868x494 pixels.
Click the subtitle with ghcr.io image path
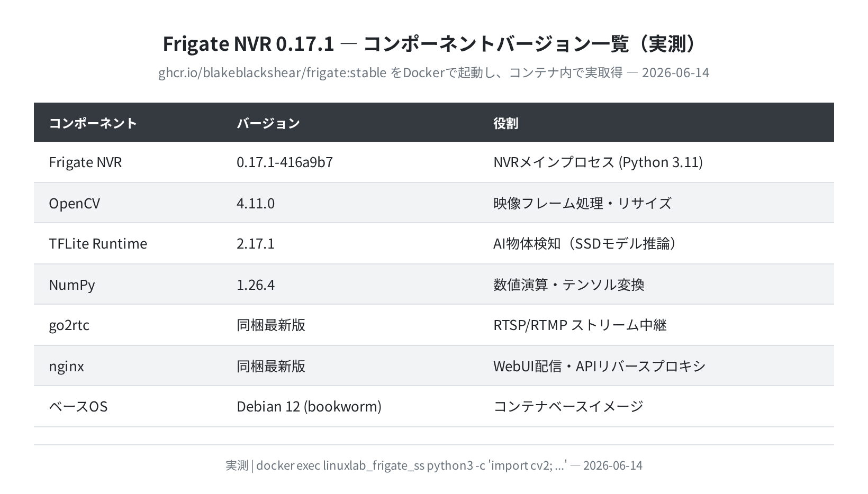433,72
